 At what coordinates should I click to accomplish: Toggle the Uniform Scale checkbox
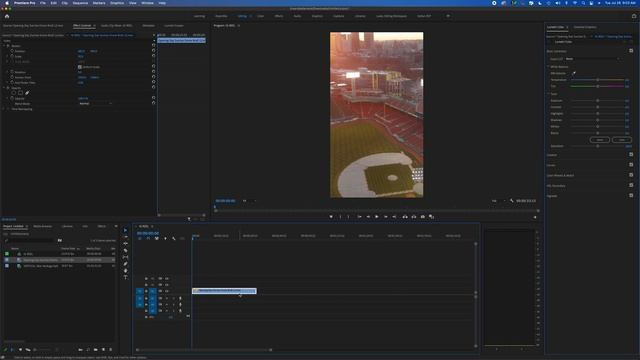click(x=80, y=67)
